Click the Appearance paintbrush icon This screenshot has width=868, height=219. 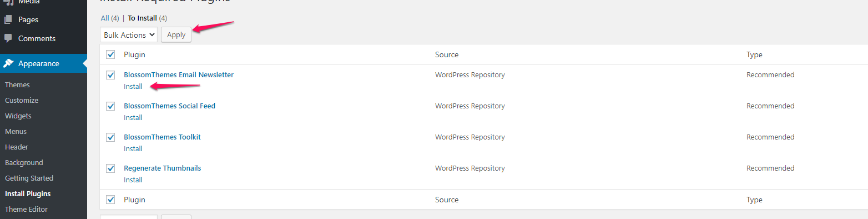(8, 63)
